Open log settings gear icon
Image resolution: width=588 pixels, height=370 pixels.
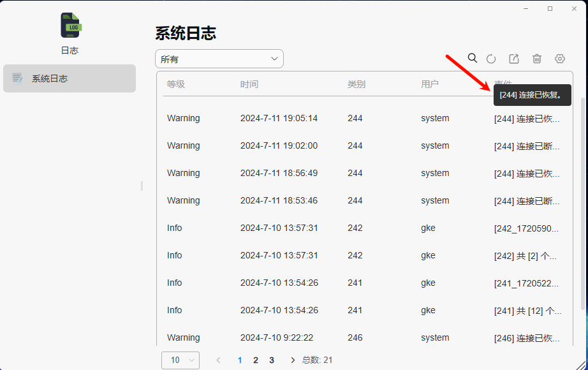click(x=560, y=59)
